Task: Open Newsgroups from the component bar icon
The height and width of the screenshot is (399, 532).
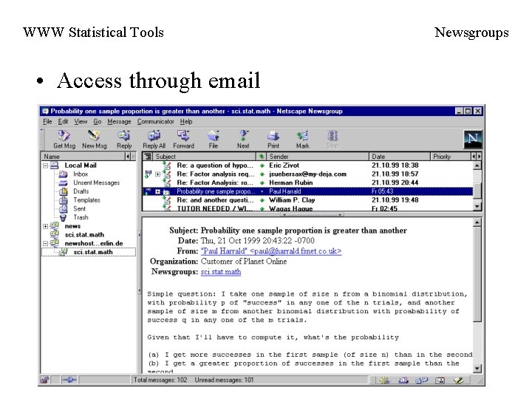Action: 421,381
